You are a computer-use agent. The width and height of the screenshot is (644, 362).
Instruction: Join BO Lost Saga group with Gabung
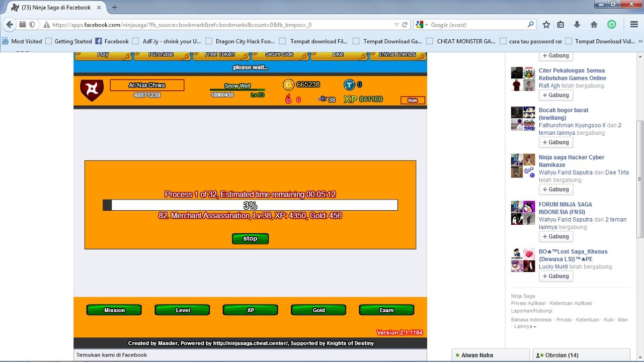click(x=556, y=276)
